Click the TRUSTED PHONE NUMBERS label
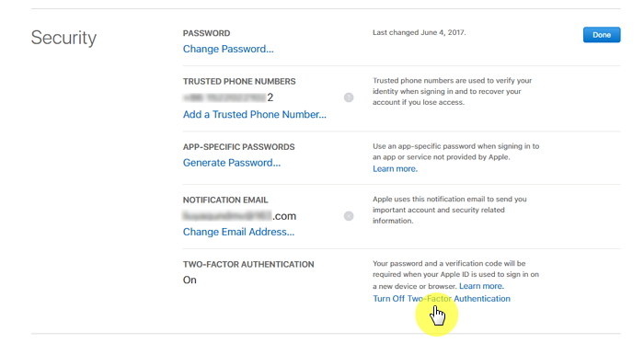This screenshot has height=343, width=644. pyautogui.click(x=239, y=81)
